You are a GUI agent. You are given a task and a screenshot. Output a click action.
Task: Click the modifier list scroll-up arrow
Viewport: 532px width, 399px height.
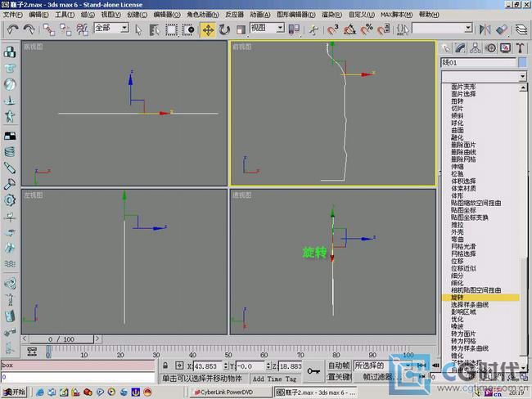(523, 87)
